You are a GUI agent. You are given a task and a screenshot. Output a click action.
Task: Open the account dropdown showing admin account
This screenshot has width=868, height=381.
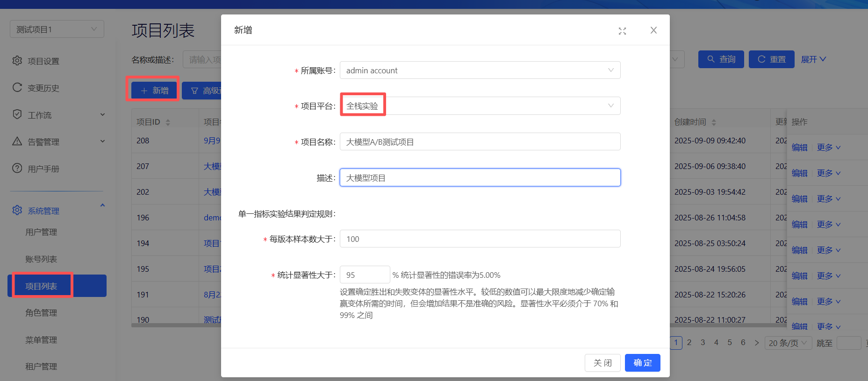480,71
